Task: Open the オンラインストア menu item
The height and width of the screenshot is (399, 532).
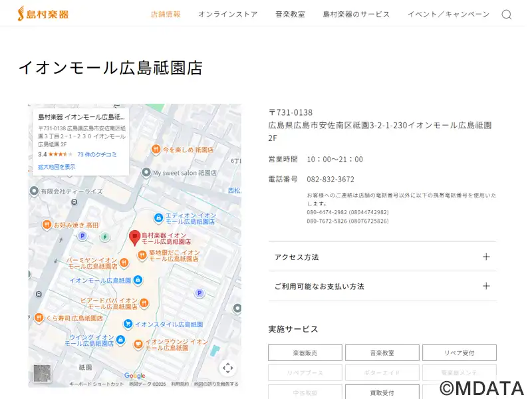Action: pyautogui.click(x=227, y=14)
